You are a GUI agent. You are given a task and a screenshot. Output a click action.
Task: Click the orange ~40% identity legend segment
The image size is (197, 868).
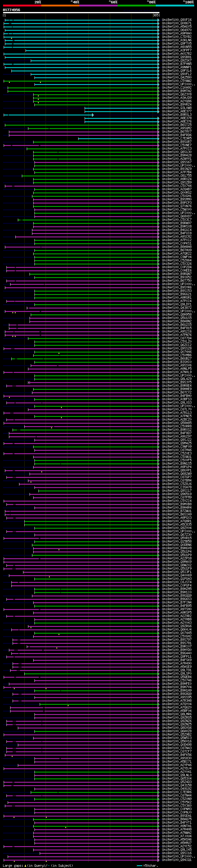pyautogui.click(x=60, y=6)
